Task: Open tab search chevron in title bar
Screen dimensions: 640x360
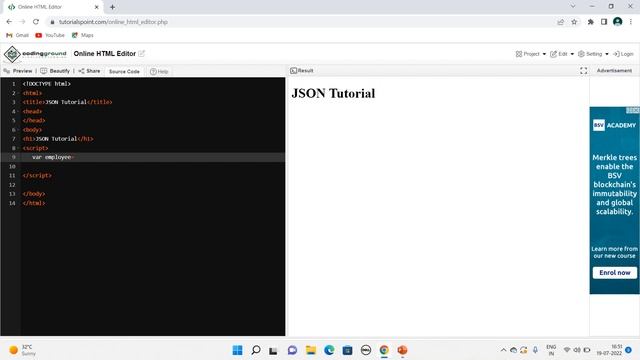Action: click(x=573, y=7)
